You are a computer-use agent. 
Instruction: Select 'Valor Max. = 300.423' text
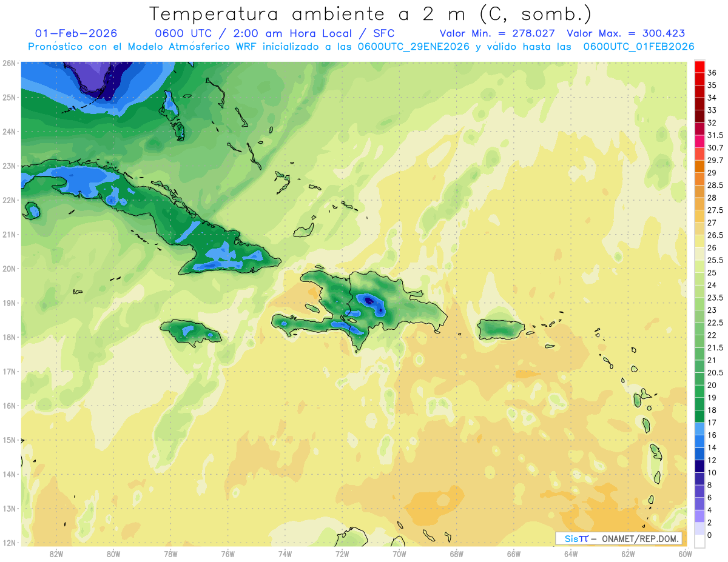(x=625, y=33)
